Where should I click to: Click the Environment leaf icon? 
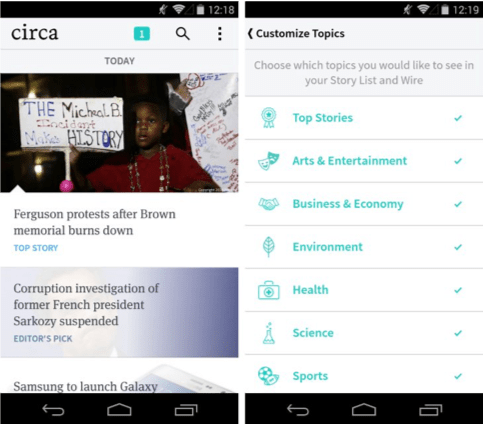pyautogui.click(x=268, y=247)
